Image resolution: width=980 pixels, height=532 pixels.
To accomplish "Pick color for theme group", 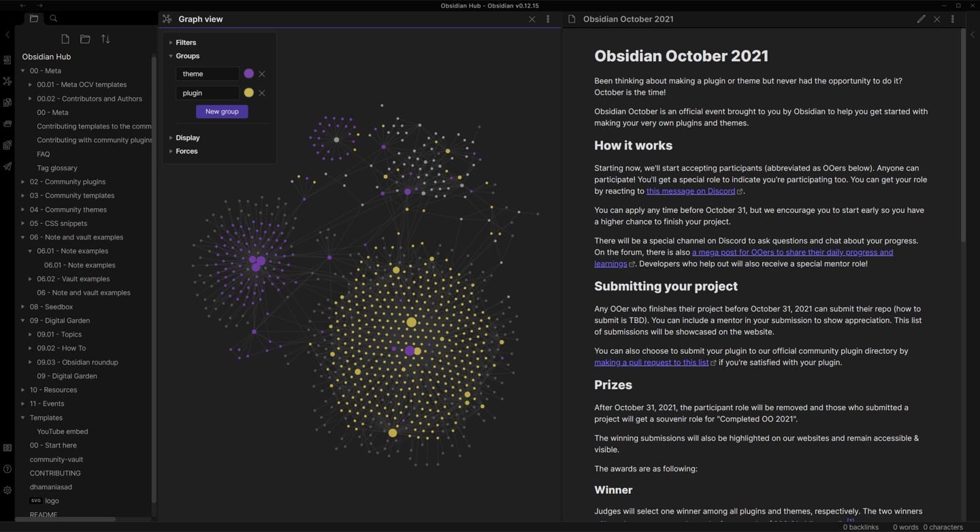I will [249, 73].
